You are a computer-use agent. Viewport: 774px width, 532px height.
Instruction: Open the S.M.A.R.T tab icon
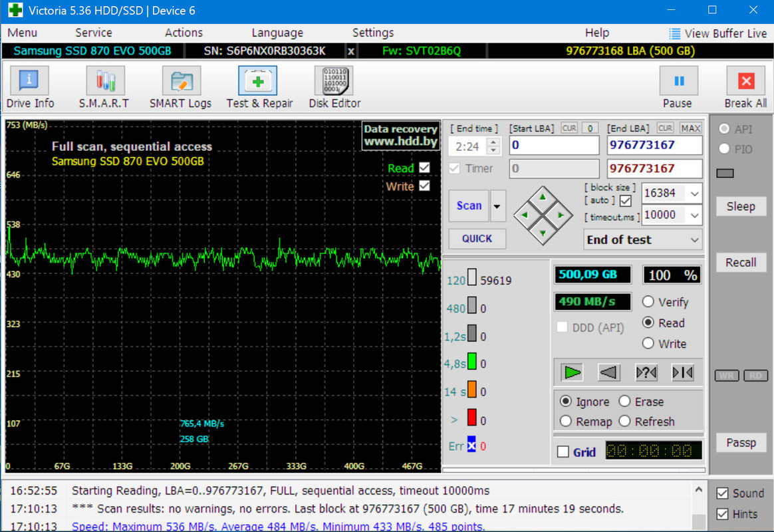104,81
